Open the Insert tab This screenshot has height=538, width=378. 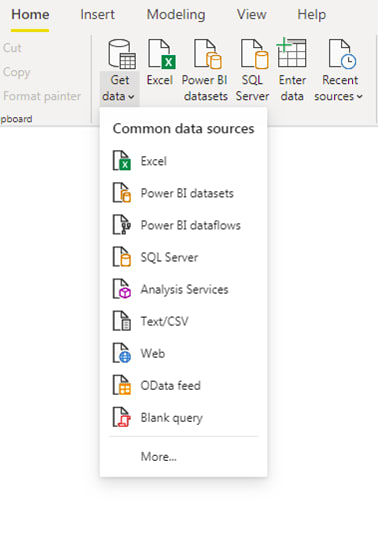97,15
